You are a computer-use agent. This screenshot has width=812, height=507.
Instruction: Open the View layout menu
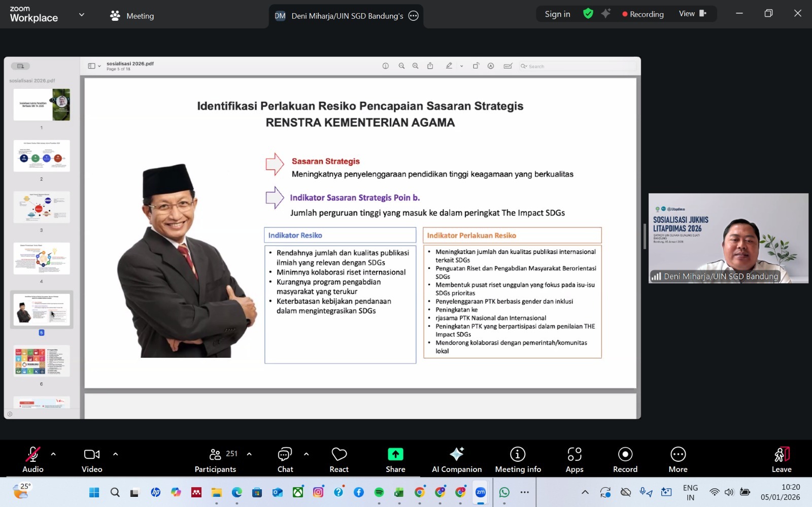[x=692, y=14]
